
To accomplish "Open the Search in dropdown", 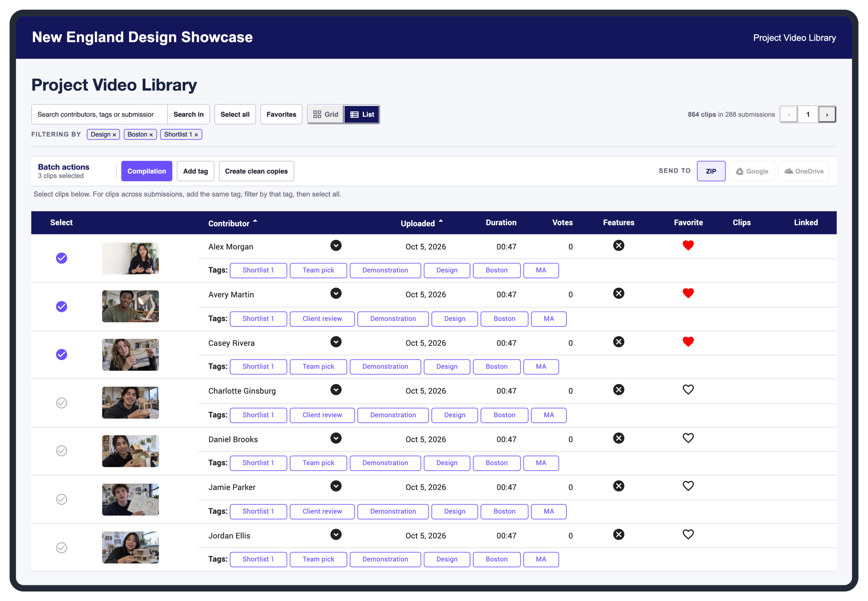I will coord(188,115).
